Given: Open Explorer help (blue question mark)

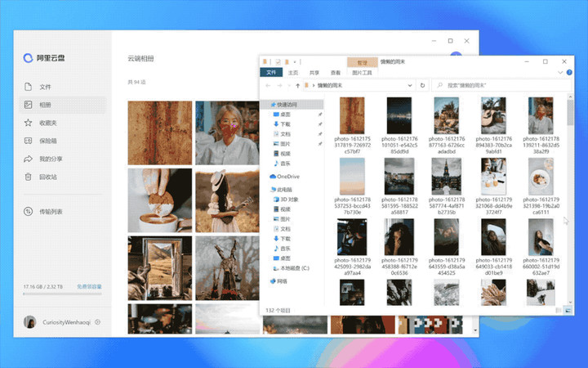Looking at the screenshot, I should (x=569, y=72).
